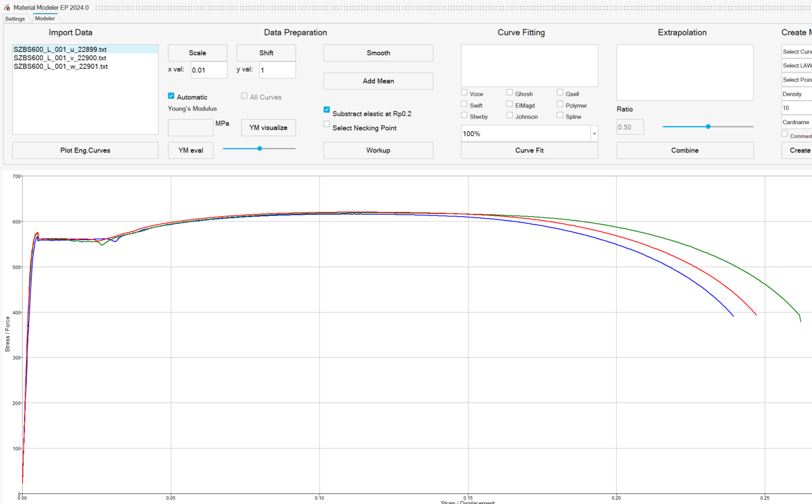This screenshot has height=504, width=812.
Task: Tick the Voce curve fitting checkbox
Action: pyautogui.click(x=464, y=92)
